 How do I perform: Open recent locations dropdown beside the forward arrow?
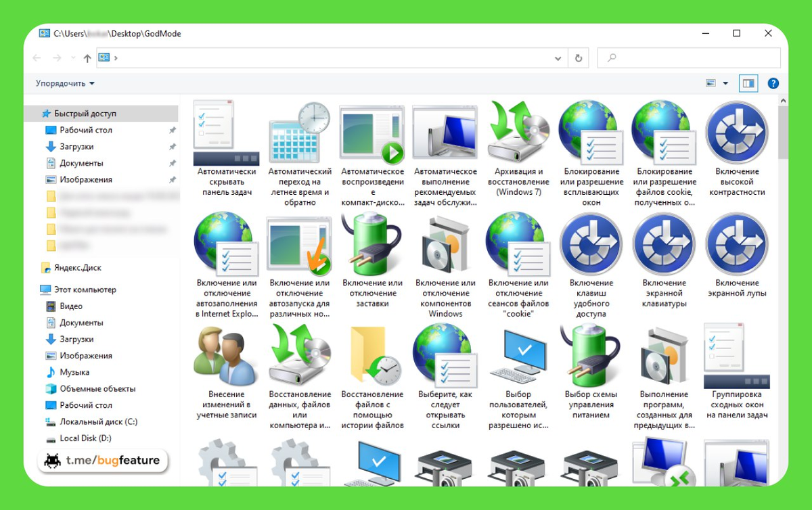[73, 58]
